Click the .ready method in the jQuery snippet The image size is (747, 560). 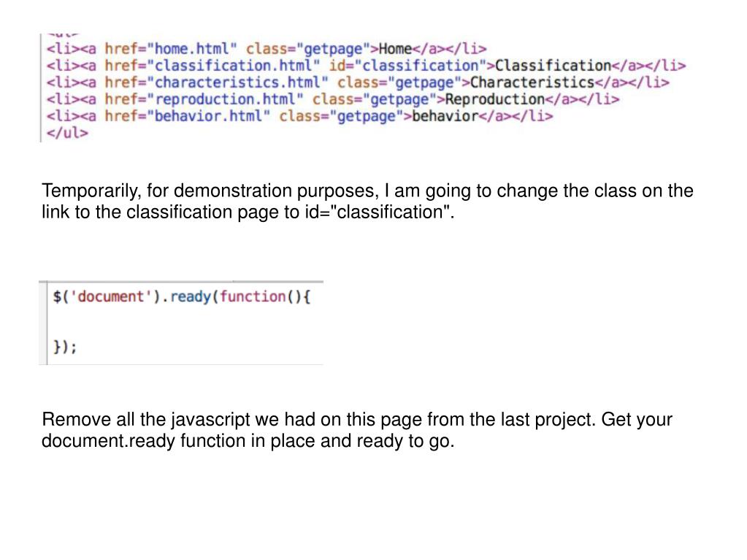[x=189, y=297]
